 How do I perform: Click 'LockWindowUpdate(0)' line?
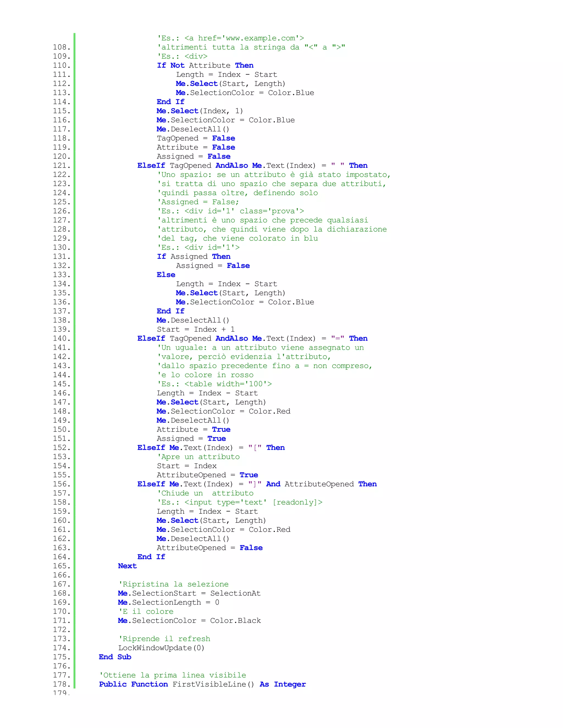pos(161,648)
